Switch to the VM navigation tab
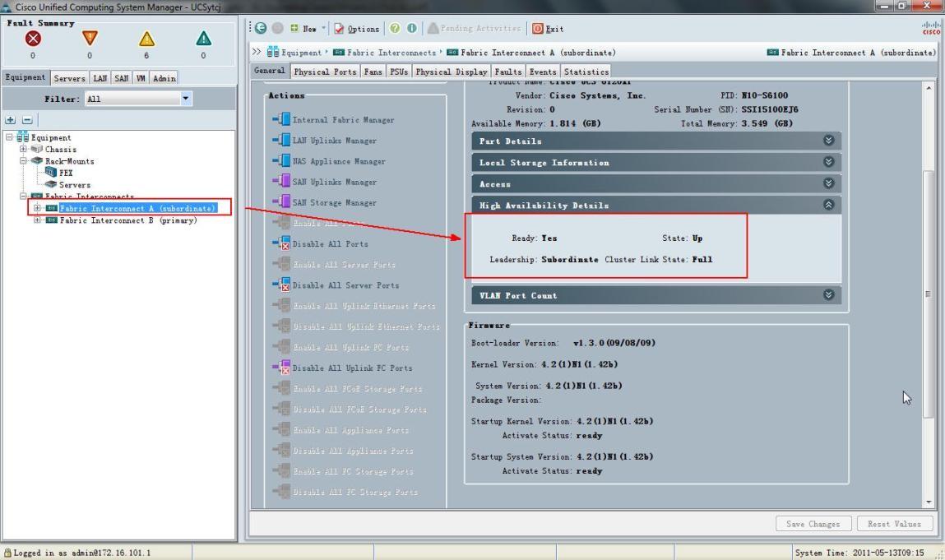Image resolution: width=945 pixels, height=560 pixels. [141, 78]
